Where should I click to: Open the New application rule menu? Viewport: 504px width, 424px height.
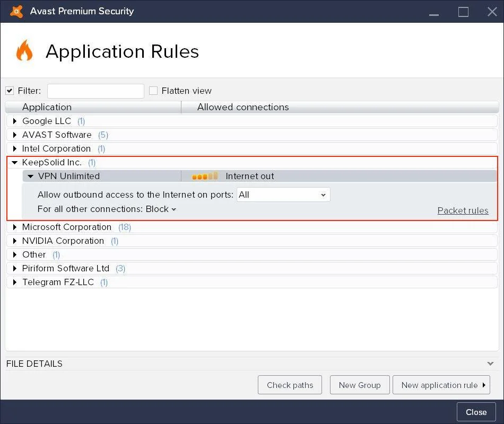point(441,385)
